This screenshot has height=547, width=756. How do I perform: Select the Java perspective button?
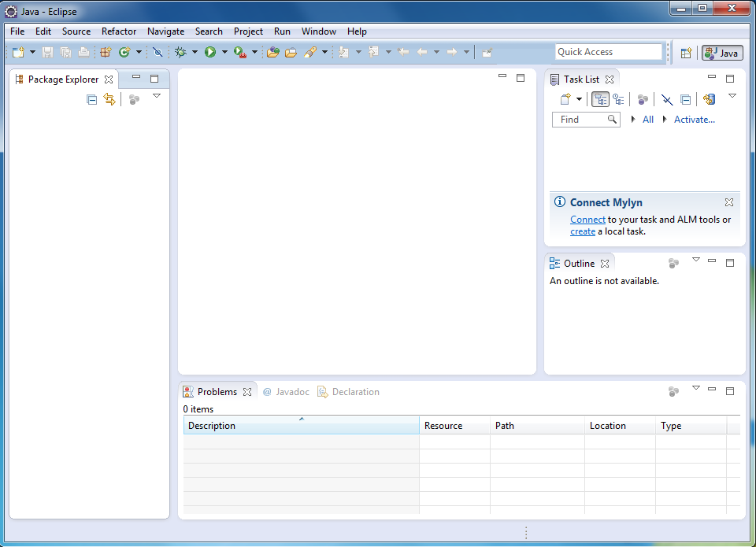722,53
